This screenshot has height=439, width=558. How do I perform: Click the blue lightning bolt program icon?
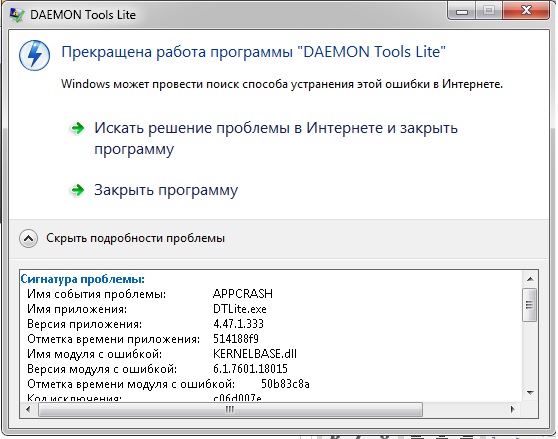tap(35, 55)
